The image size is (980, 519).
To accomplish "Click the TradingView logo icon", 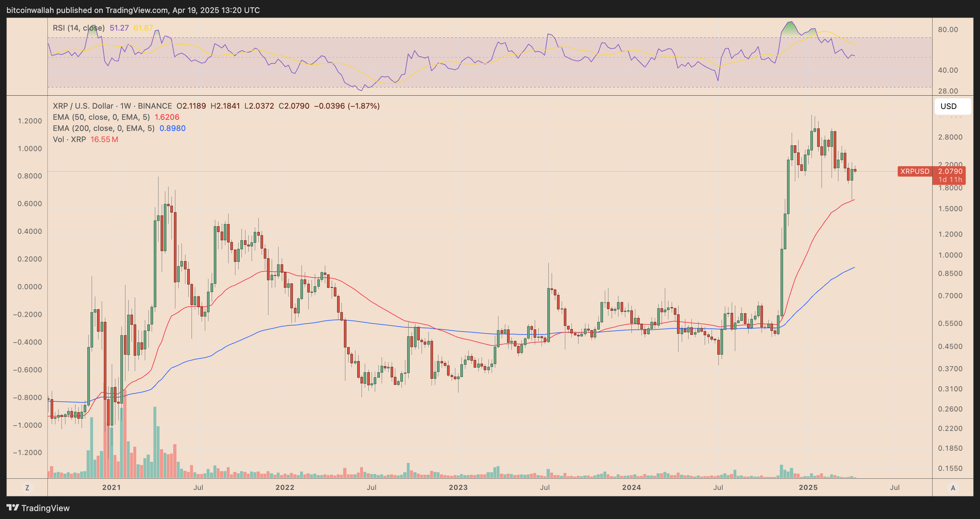I will tap(14, 508).
